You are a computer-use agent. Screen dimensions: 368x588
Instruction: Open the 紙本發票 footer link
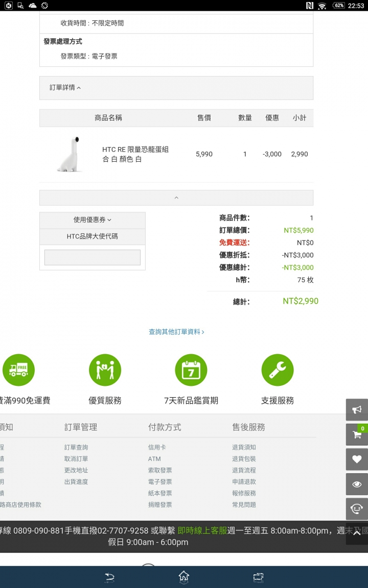[160, 493]
